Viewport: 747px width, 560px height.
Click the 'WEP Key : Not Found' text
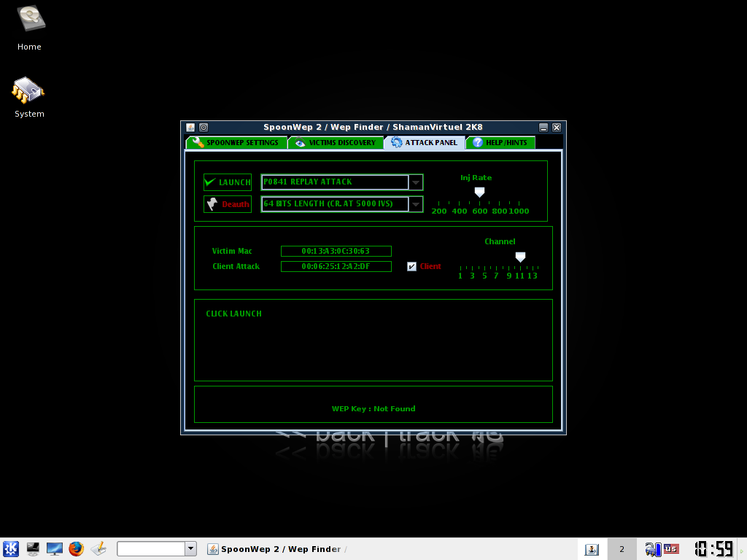373,408
